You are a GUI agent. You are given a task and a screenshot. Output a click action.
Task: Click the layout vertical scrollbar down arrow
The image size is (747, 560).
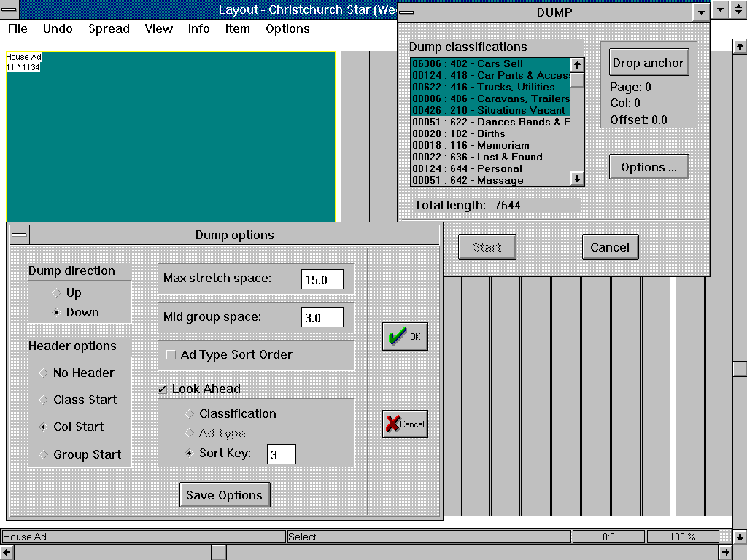point(740,537)
